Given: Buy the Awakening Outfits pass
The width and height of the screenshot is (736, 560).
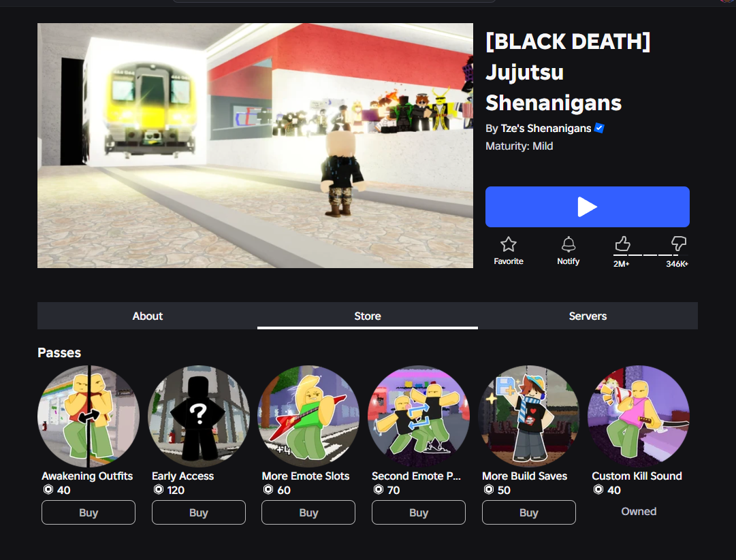Looking at the screenshot, I should [x=89, y=512].
